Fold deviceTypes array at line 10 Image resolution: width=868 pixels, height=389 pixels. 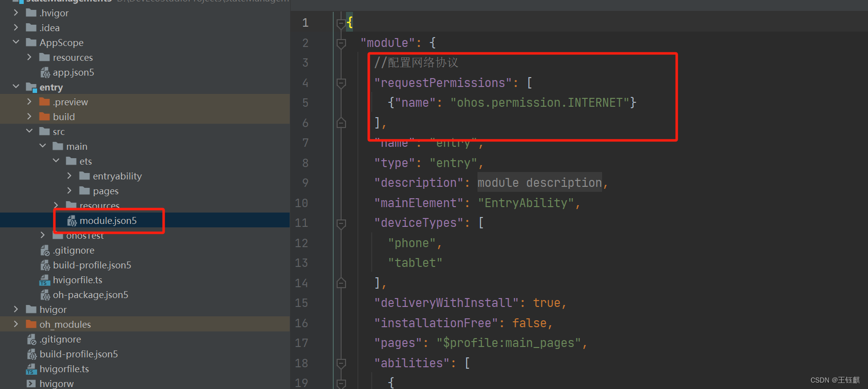pos(341,223)
